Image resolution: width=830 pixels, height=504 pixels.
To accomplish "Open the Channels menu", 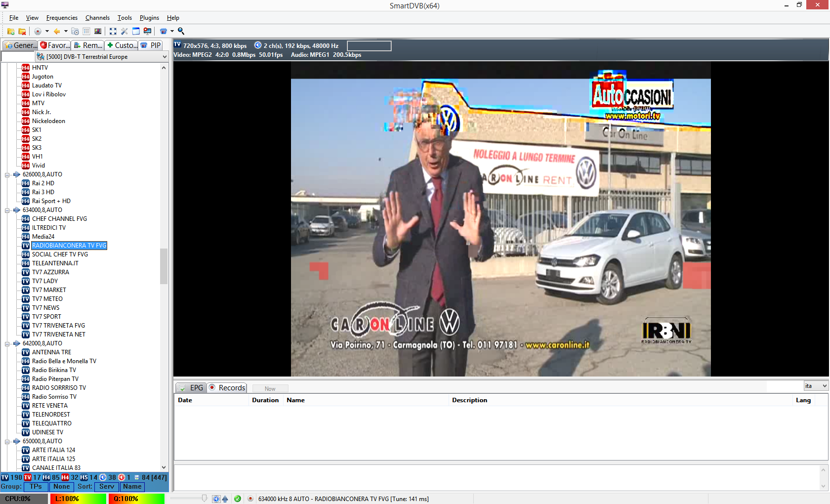I will pyautogui.click(x=97, y=18).
